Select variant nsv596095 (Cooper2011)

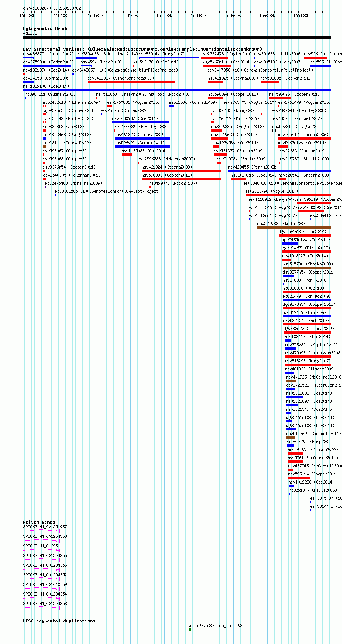coord(286,78)
